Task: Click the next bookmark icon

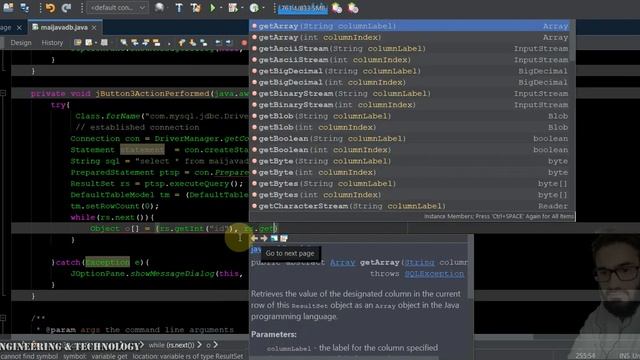Action: tap(193, 42)
